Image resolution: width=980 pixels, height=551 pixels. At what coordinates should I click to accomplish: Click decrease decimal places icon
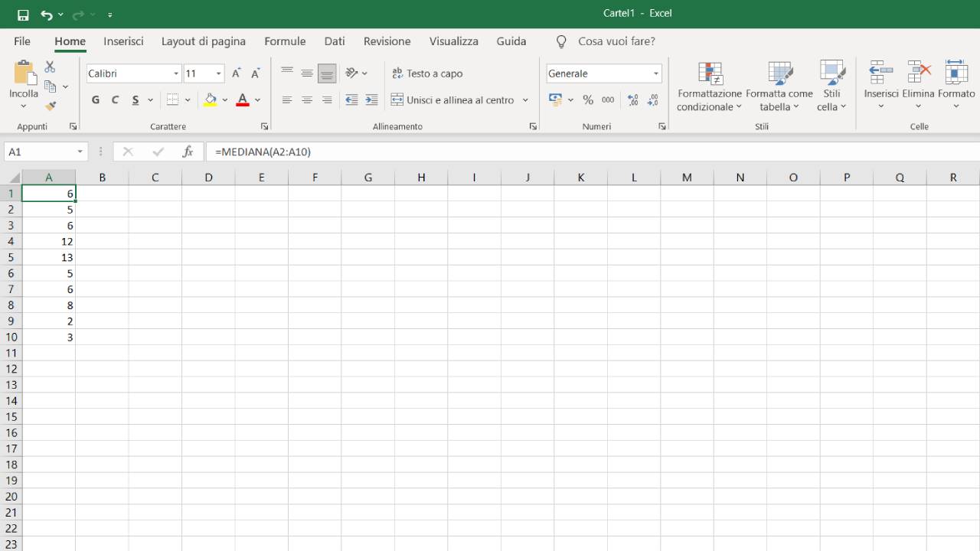653,99
